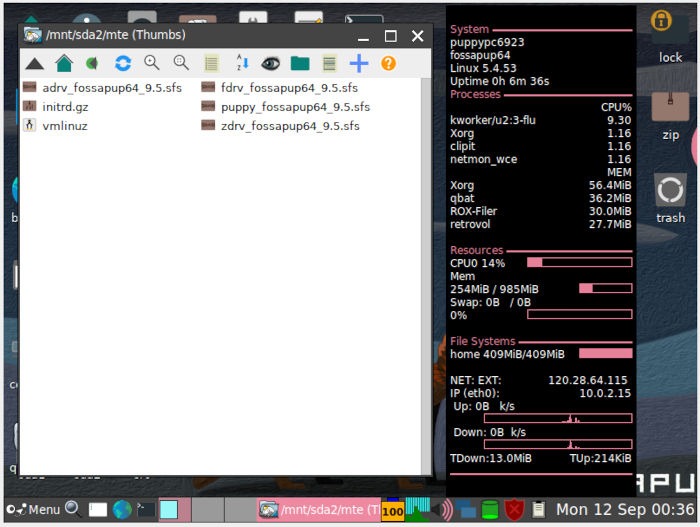Image resolution: width=700 pixels, height=527 pixels.
Task: Refresh the directory listing
Action: (x=123, y=63)
